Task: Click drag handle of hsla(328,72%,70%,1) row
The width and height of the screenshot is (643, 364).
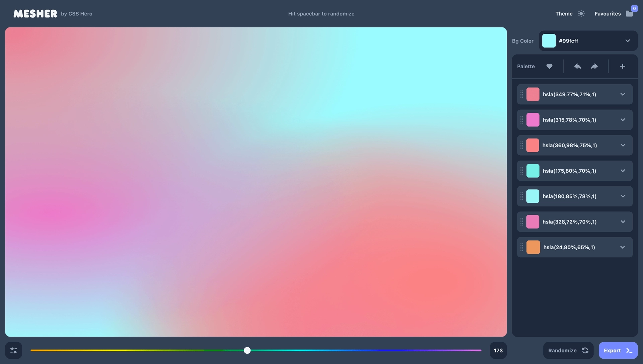Action: [522, 221]
